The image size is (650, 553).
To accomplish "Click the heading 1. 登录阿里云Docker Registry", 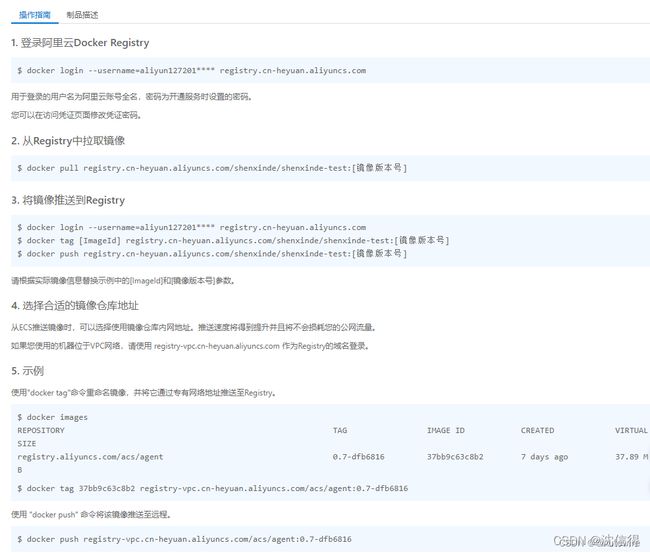I will pyautogui.click(x=80, y=43).
